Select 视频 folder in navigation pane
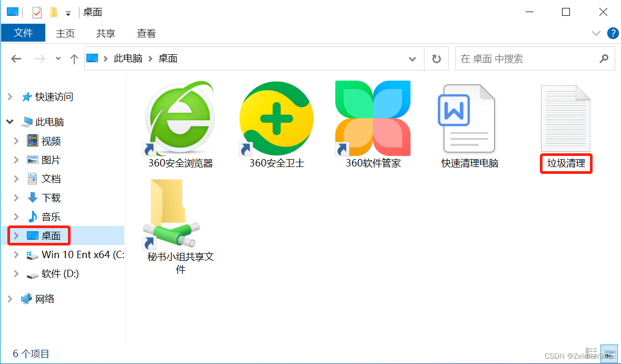This screenshot has height=364, width=621. (x=44, y=141)
